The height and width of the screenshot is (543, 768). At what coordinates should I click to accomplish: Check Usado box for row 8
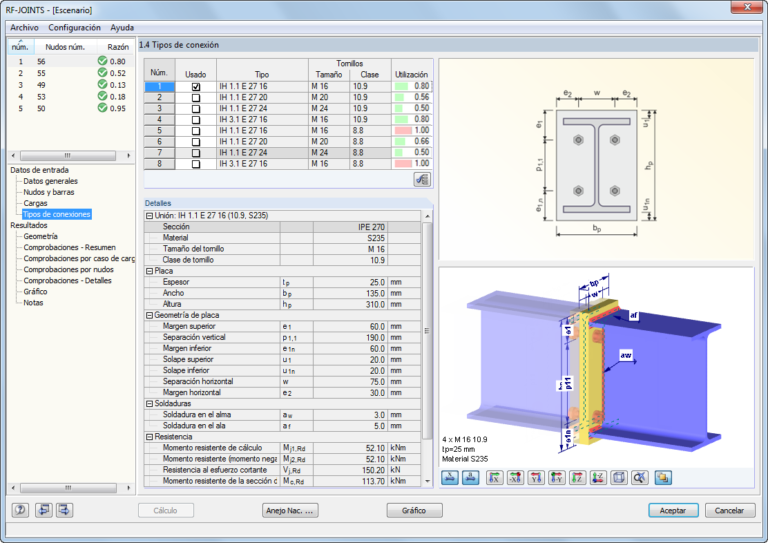point(196,165)
